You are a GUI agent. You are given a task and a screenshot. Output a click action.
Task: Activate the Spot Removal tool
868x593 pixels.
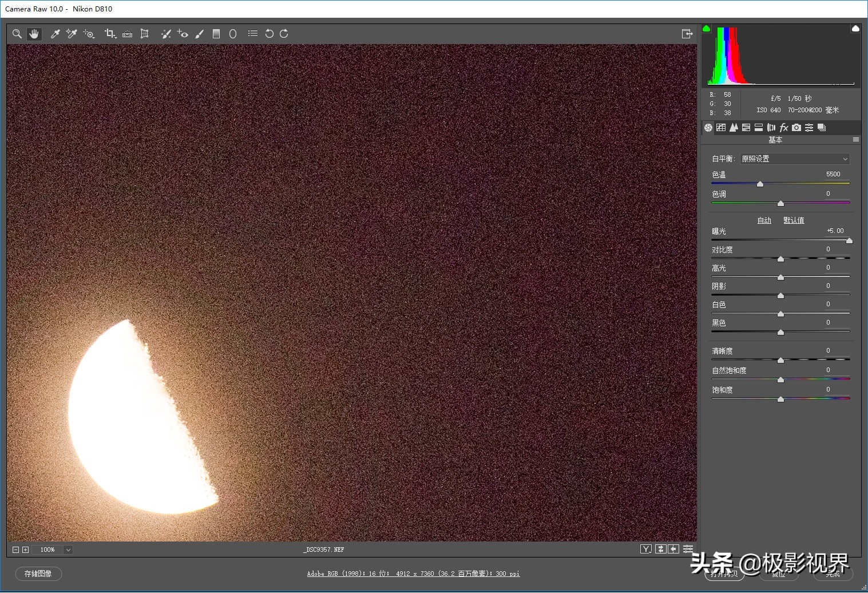point(166,34)
